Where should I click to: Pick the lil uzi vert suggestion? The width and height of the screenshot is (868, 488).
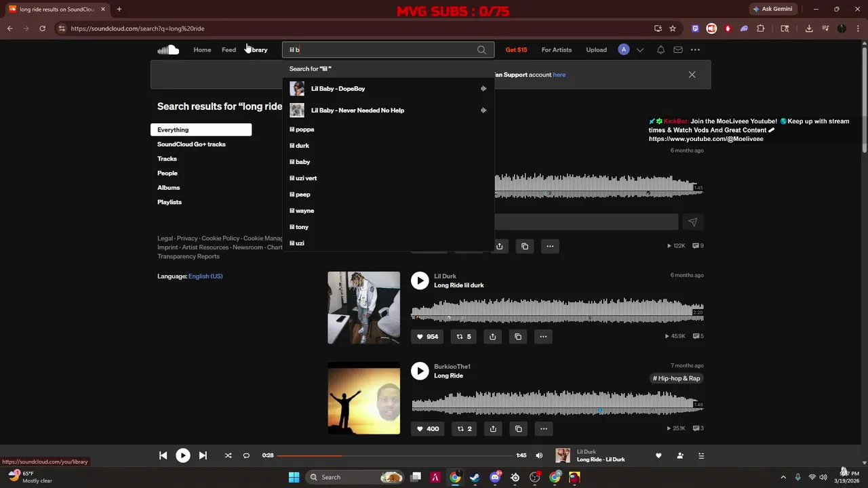pyautogui.click(x=388, y=178)
